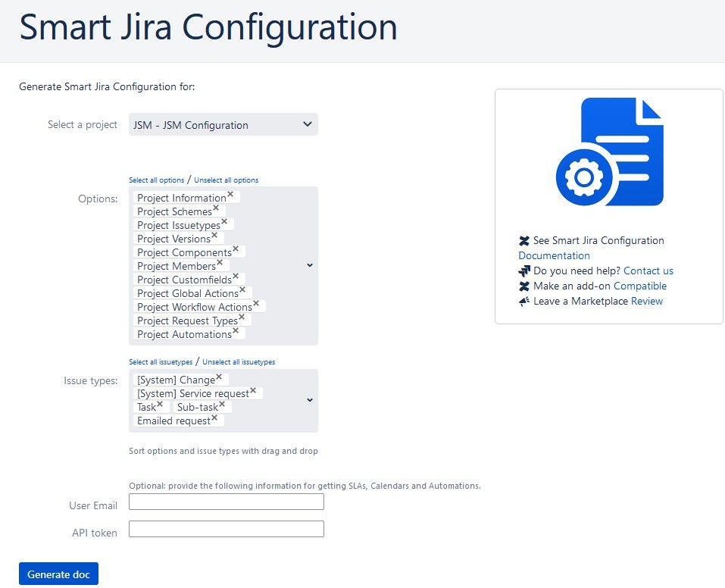Remove the Sub-task issue type tag
The image size is (725, 588).
pos(223,404)
